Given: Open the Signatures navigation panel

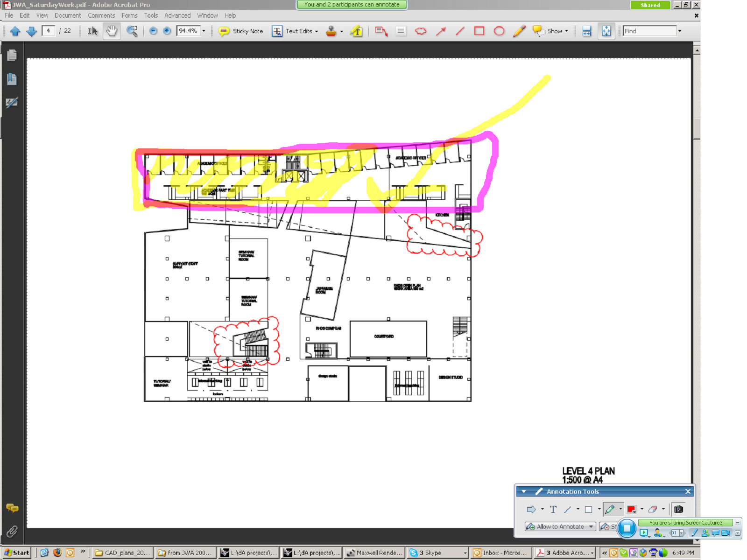Looking at the screenshot, I should [x=12, y=103].
